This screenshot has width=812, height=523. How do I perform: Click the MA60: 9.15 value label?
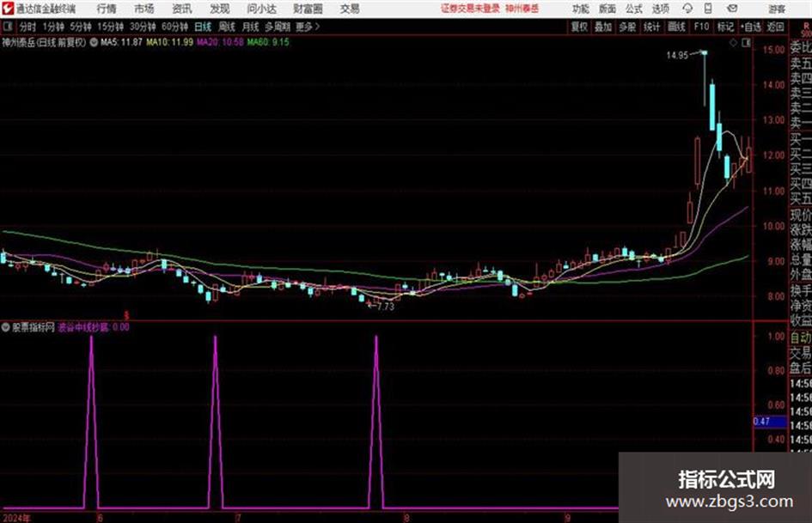pos(268,42)
